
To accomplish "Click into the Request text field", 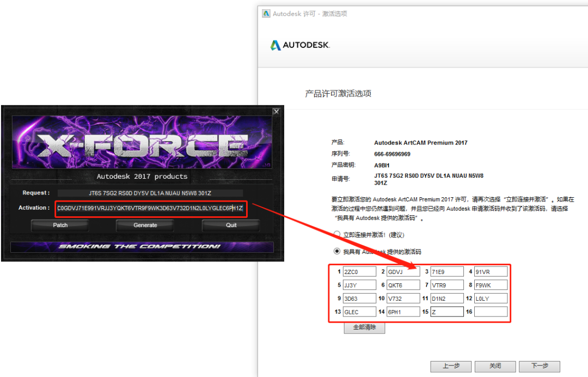I will coord(150,193).
